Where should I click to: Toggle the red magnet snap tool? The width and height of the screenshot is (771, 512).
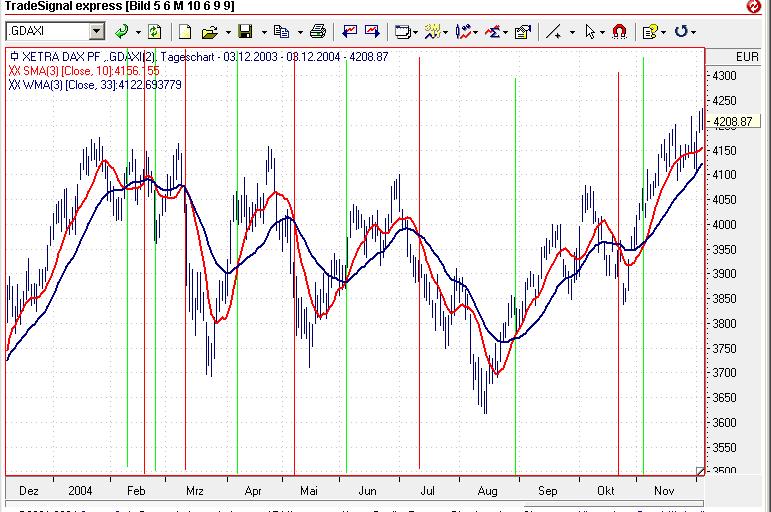point(619,32)
